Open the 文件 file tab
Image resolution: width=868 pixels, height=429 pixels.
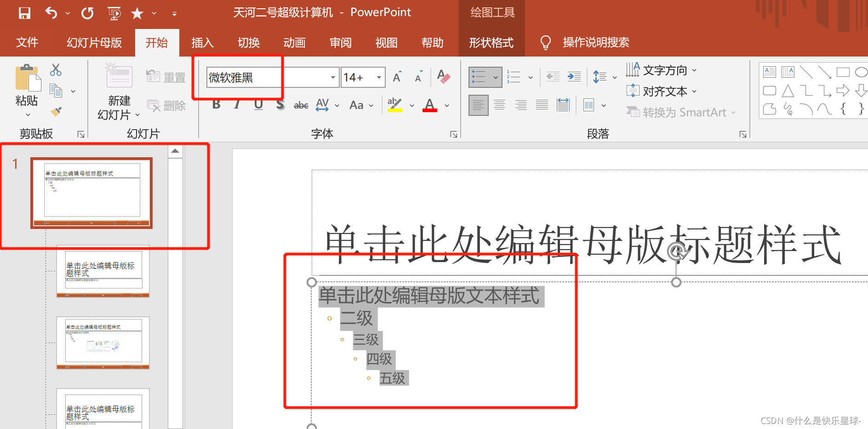coord(27,42)
